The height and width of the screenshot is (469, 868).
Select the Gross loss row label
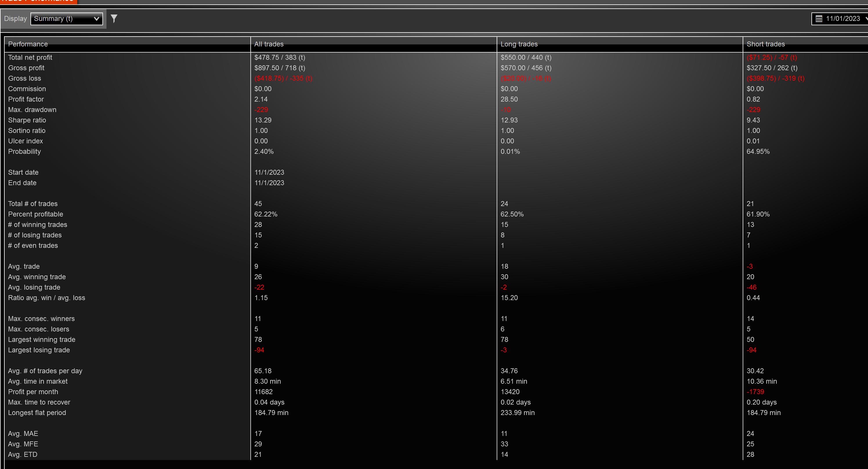click(25, 78)
